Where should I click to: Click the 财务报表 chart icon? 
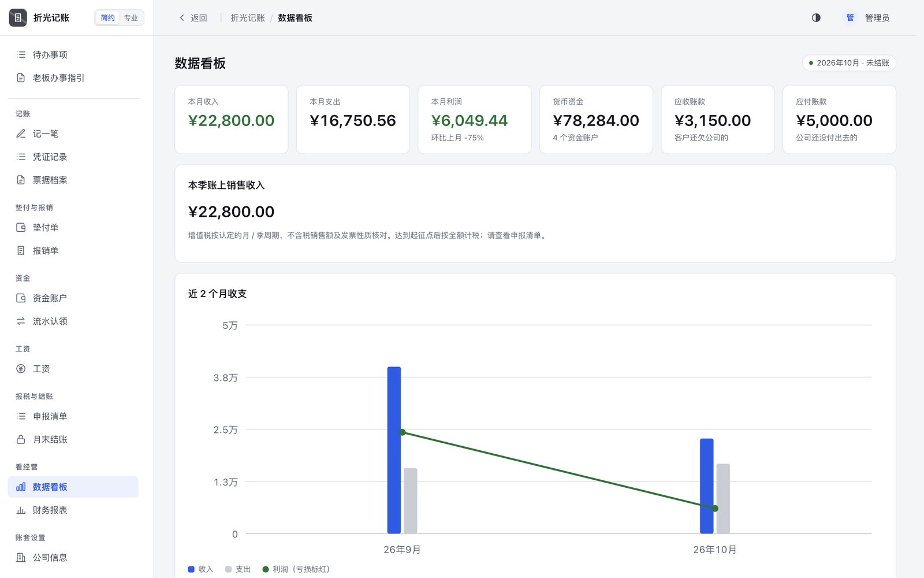pos(21,510)
